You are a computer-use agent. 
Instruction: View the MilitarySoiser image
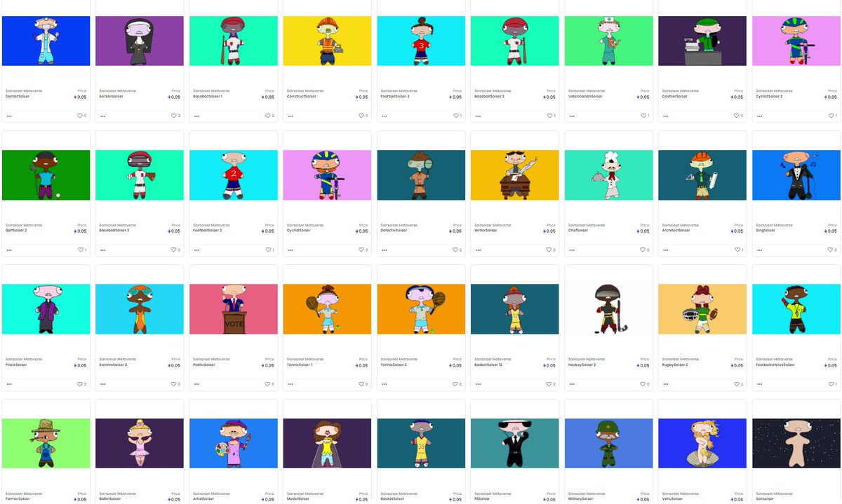[608, 444]
